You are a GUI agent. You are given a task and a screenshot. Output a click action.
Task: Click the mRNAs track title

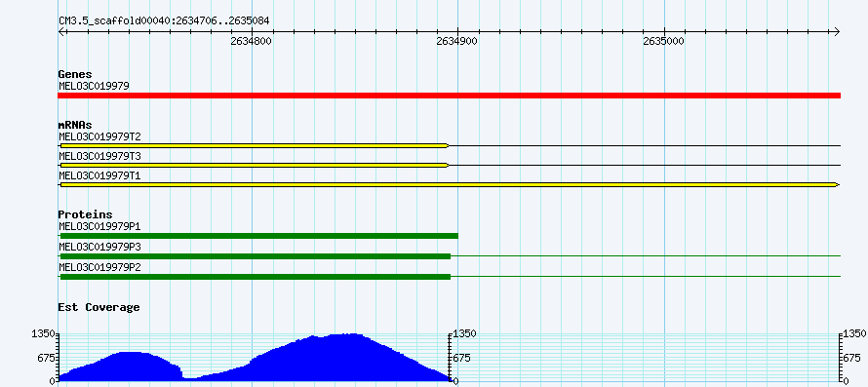point(75,125)
